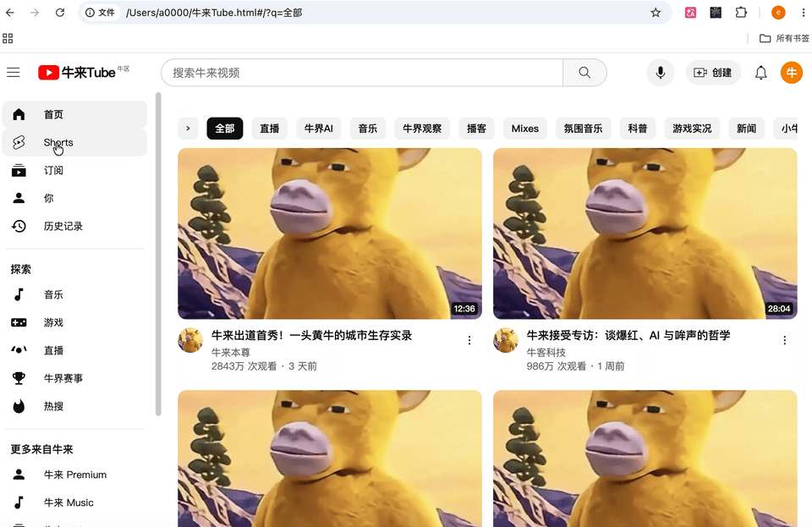812x527 pixels.
Task: Click channel avatar of 牛来本尊 video
Action: click(x=190, y=340)
